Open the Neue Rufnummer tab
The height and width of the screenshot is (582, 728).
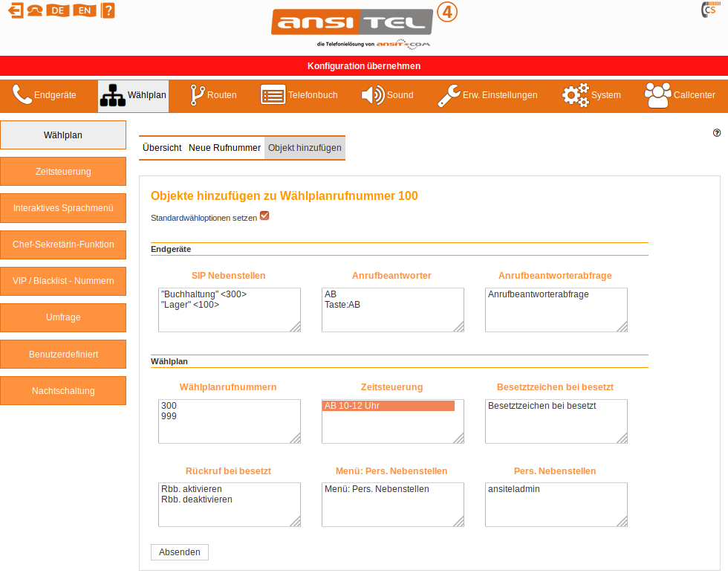coord(224,148)
